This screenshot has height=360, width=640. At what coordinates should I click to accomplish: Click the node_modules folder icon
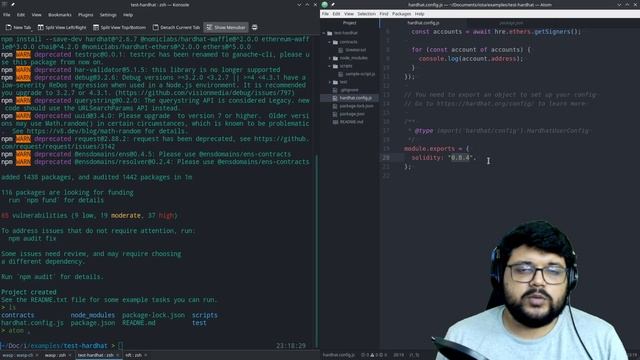[335, 58]
